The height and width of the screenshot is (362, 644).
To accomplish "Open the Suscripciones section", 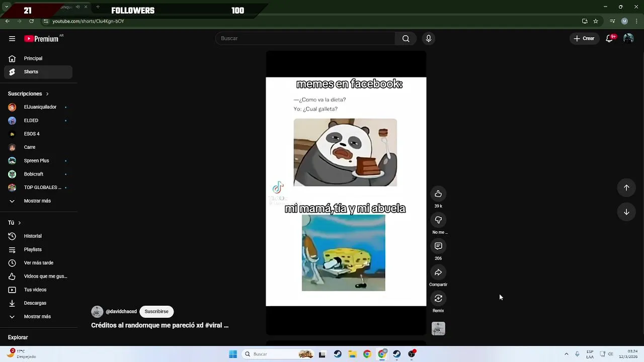I will tap(28, 94).
